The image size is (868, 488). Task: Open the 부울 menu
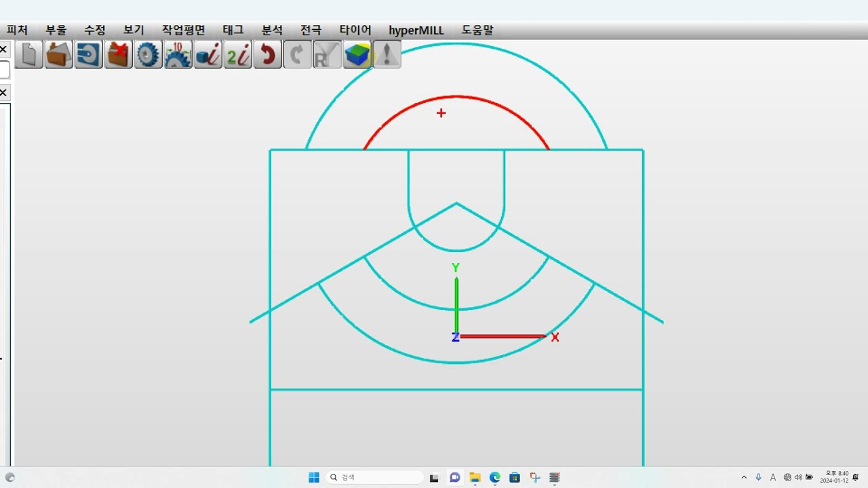pos(56,30)
